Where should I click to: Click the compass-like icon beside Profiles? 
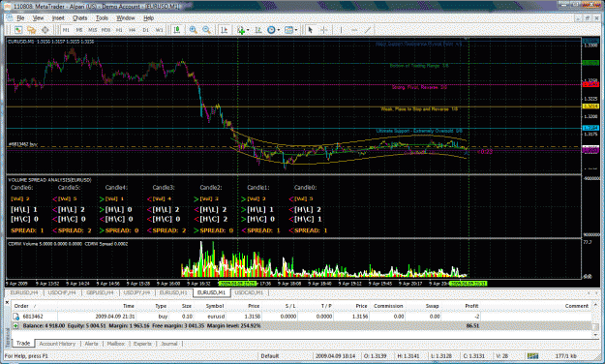(x=45, y=30)
